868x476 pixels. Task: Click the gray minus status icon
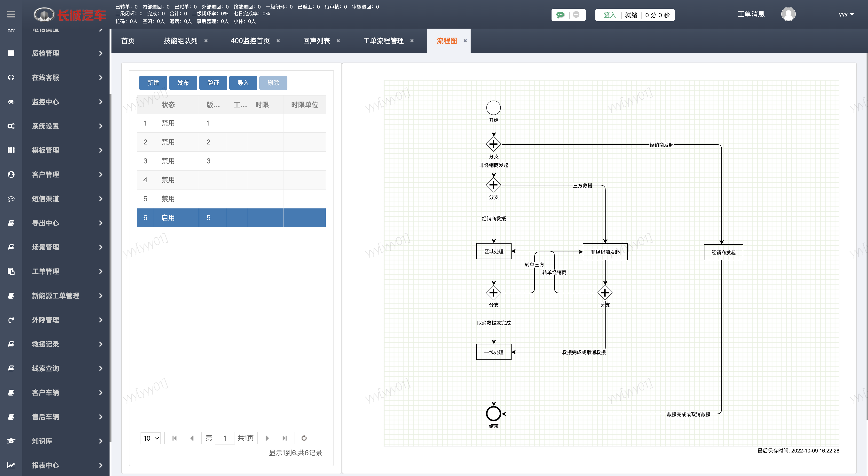point(576,15)
